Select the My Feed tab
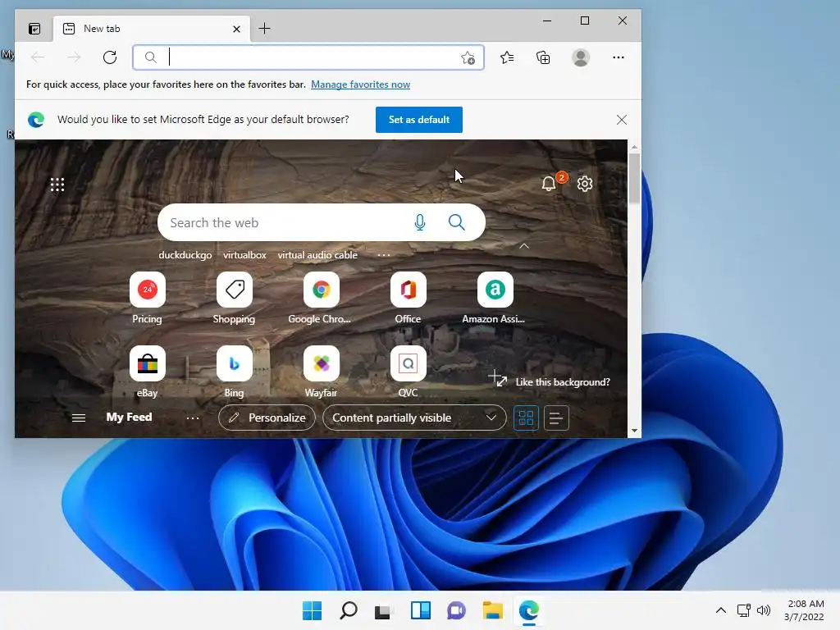Viewport: 840px width, 630px height. (x=129, y=417)
